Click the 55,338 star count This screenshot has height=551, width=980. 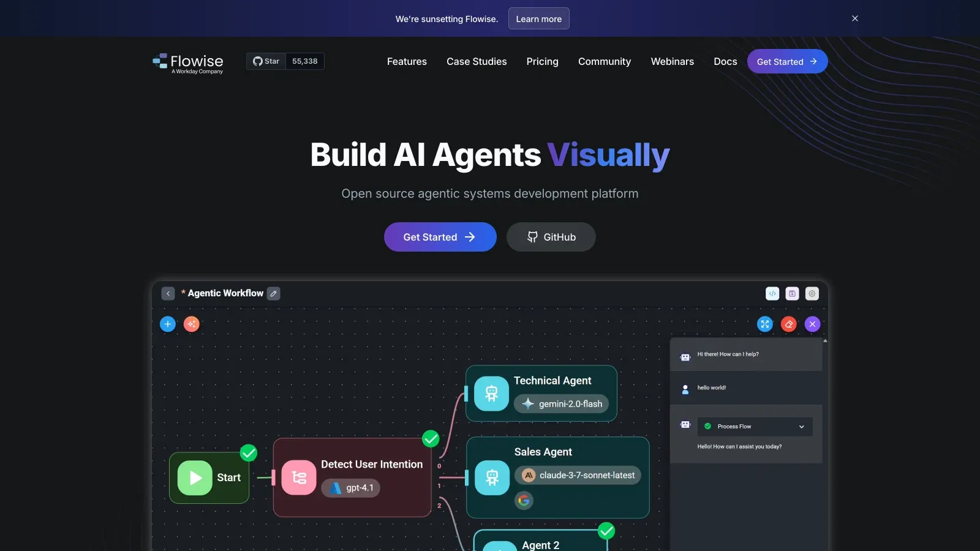pyautogui.click(x=305, y=61)
